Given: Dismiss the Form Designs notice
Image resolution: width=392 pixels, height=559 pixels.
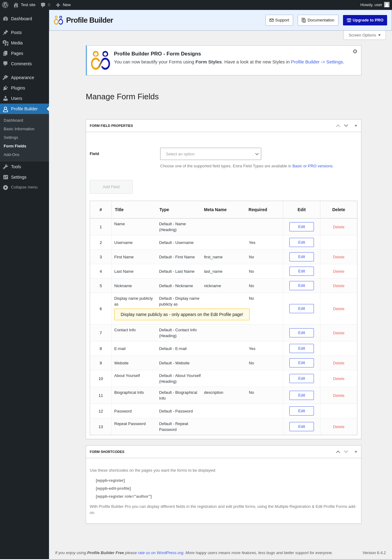Looking at the screenshot, I should 355,51.
